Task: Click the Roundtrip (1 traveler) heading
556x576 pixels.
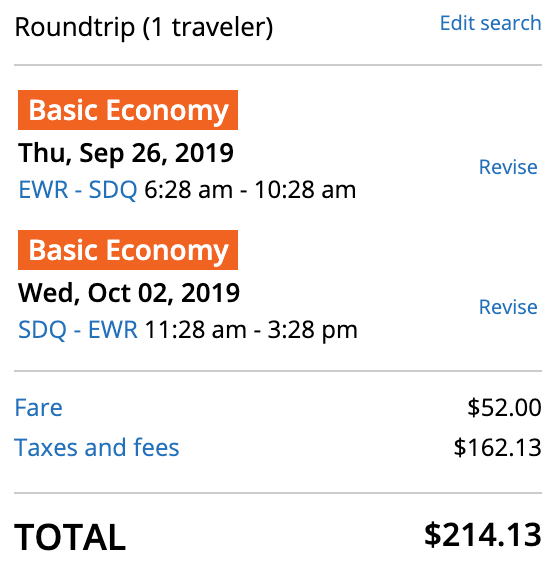Action: point(144,28)
